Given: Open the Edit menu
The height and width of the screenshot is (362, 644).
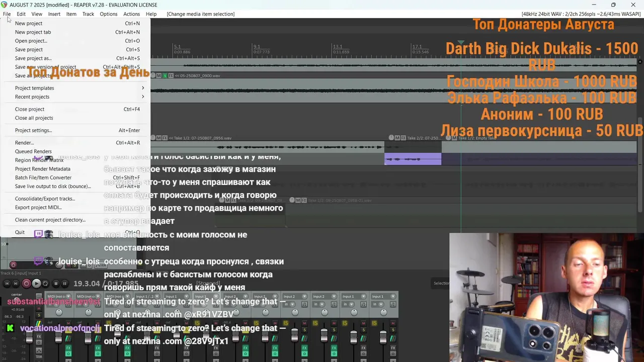Looking at the screenshot, I should point(21,14).
